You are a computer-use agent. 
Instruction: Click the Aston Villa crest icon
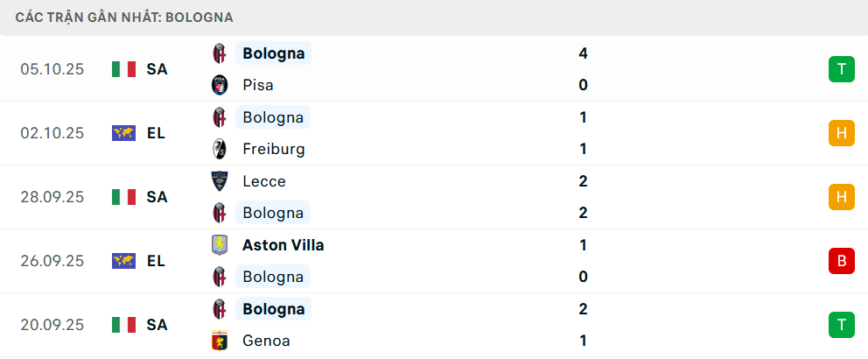pyautogui.click(x=220, y=245)
